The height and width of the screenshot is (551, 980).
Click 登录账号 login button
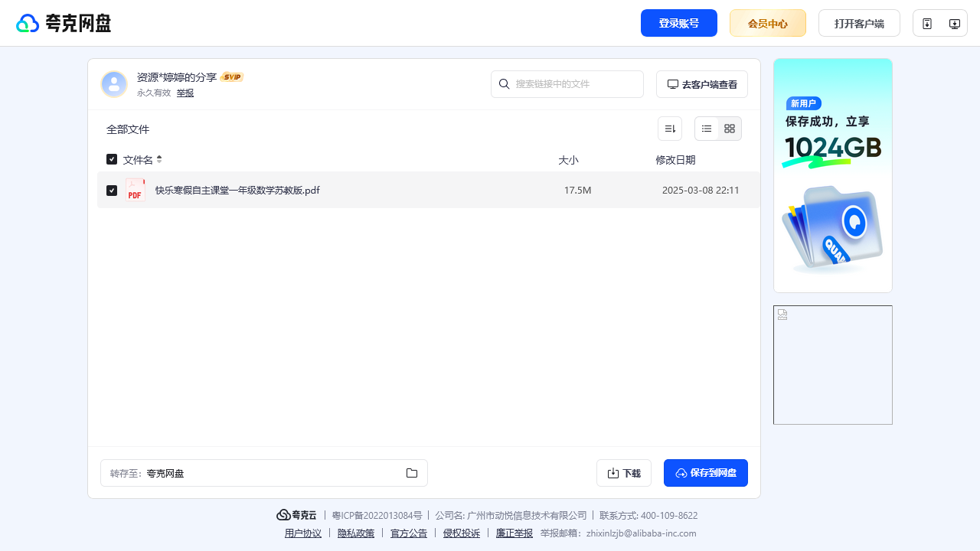pos(679,23)
